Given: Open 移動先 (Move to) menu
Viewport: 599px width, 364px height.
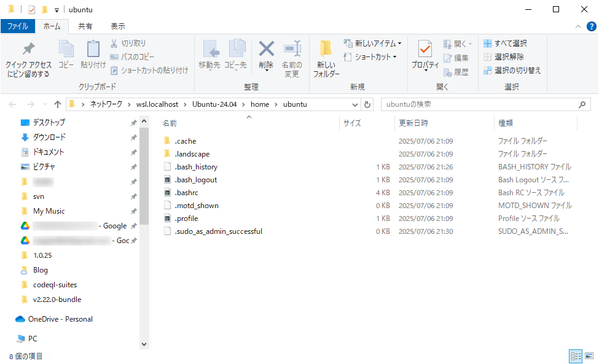Looking at the screenshot, I should coord(209,55).
